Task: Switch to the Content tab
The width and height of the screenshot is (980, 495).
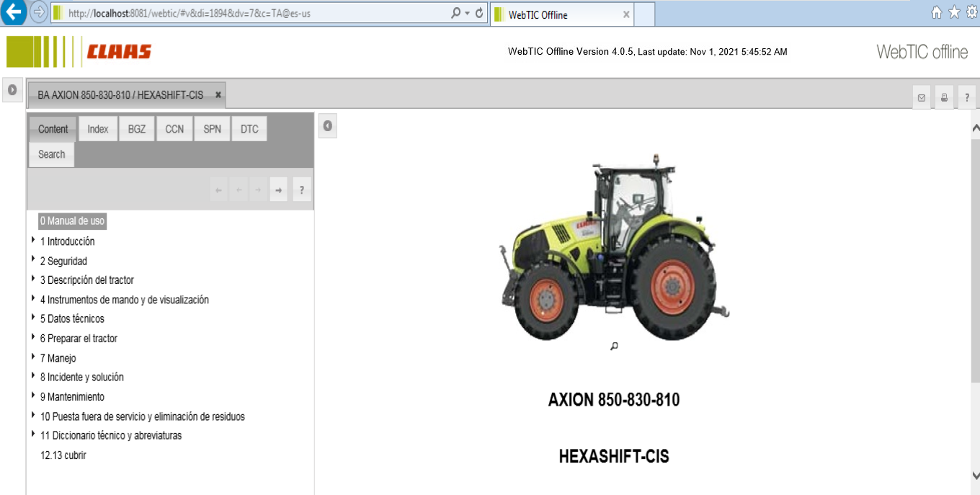Action: click(x=53, y=129)
